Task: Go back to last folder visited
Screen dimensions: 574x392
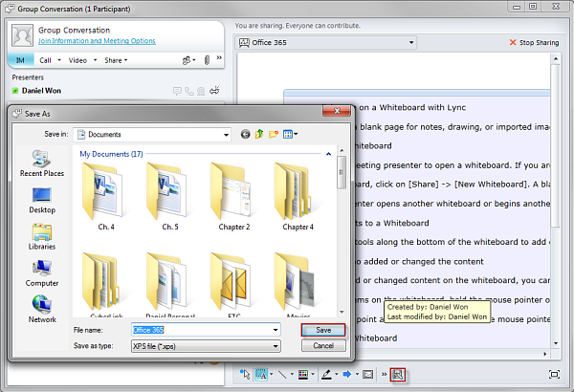Action: (245, 134)
